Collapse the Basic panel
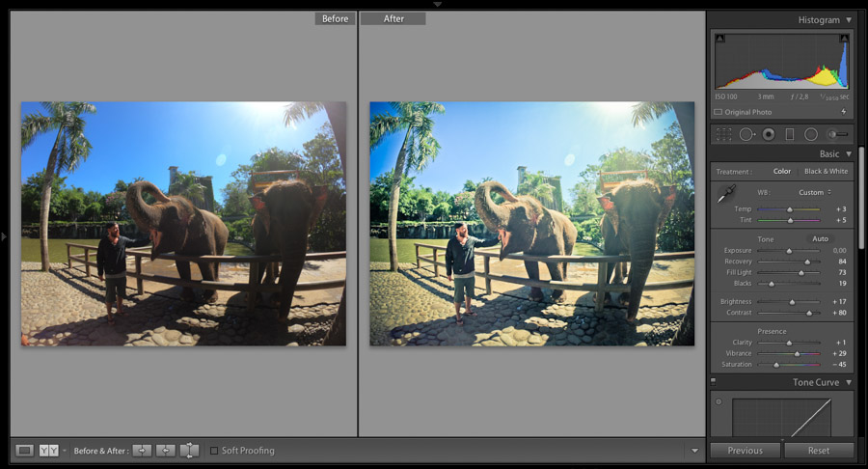Image resolution: width=868 pixels, height=469 pixels. [x=849, y=154]
